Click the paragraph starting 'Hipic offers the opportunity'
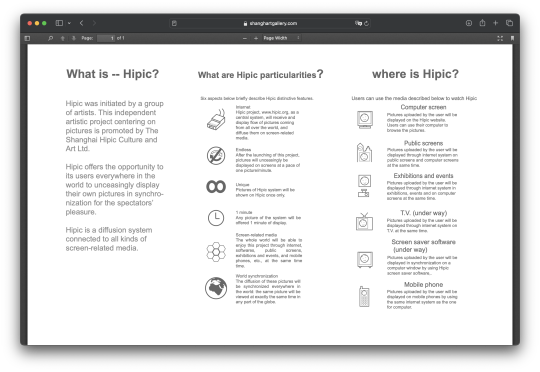Viewport: 540px width, 372px height. pos(115,189)
